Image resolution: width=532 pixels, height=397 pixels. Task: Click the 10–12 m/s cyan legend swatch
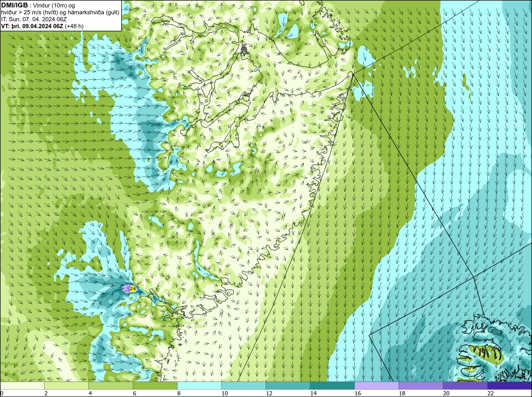point(244,386)
